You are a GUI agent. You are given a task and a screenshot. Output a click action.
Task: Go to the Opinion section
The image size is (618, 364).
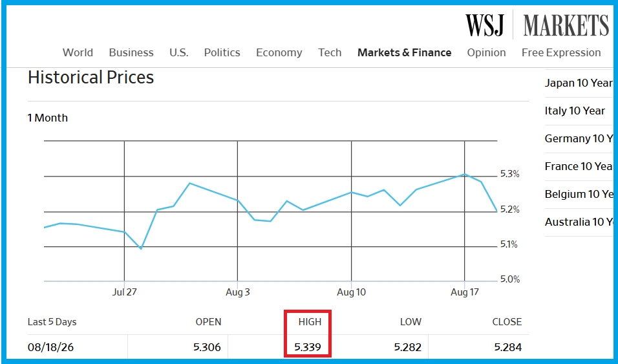click(x=486, y=52)
